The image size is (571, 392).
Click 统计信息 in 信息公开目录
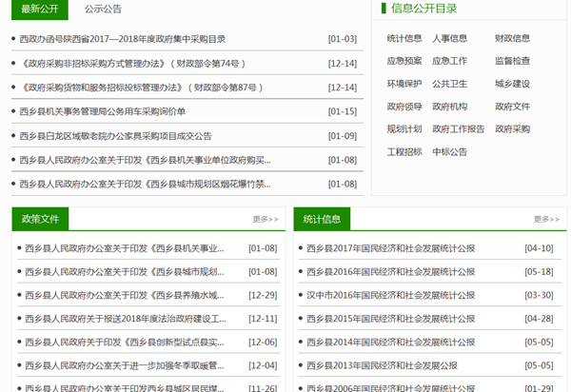[x=404, y=39]
